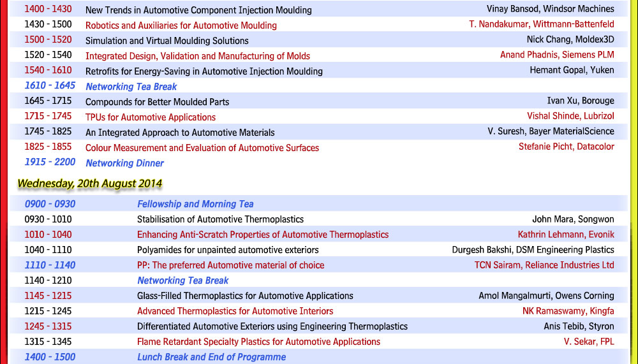Select 'Stefanie Picht, Datacolor' speaker
638x364 pixels.
pos(567,147)
